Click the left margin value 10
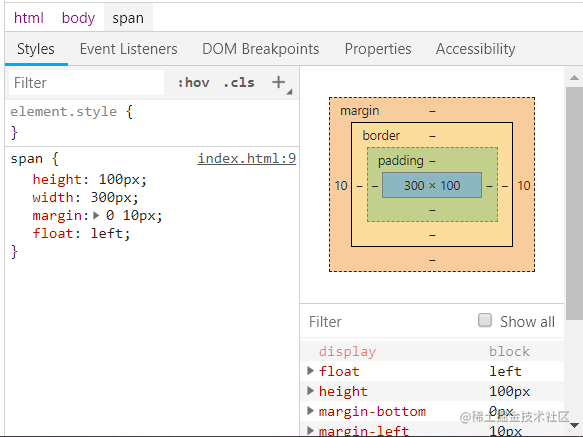Image resolution: width=583 pixels, height=437 pixels. (x=341, y=185)
